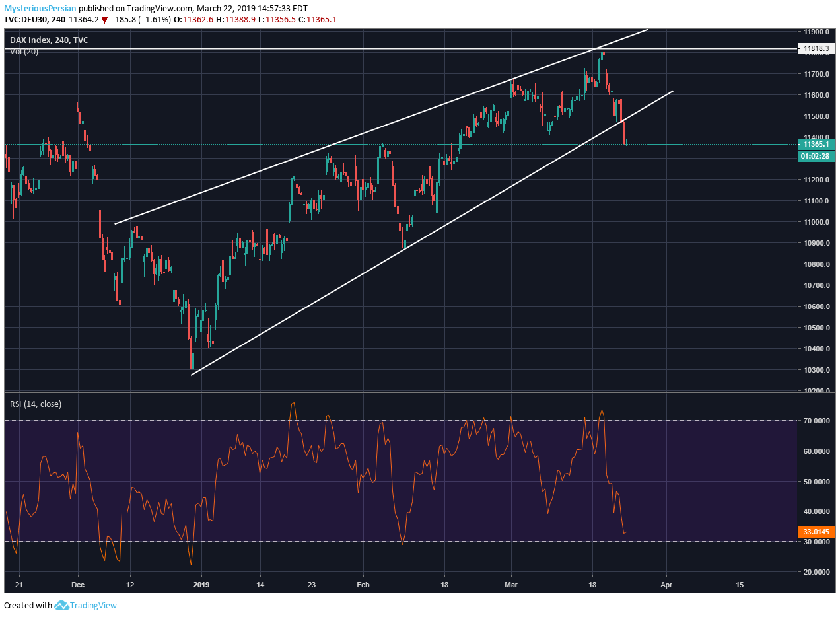Click the 11200.0 price axis label
Screen dimensions: 840x617
tap(817, 180)
